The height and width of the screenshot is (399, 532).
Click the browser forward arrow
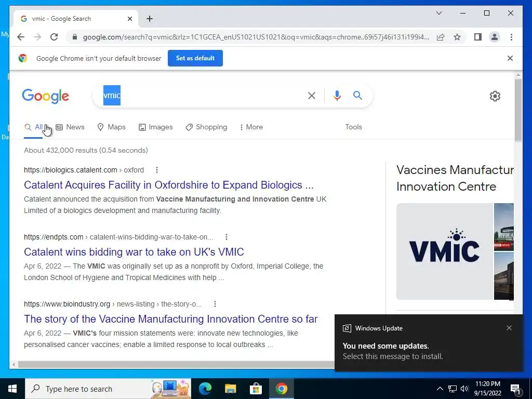pyautogui.click(x=37, y=37)
